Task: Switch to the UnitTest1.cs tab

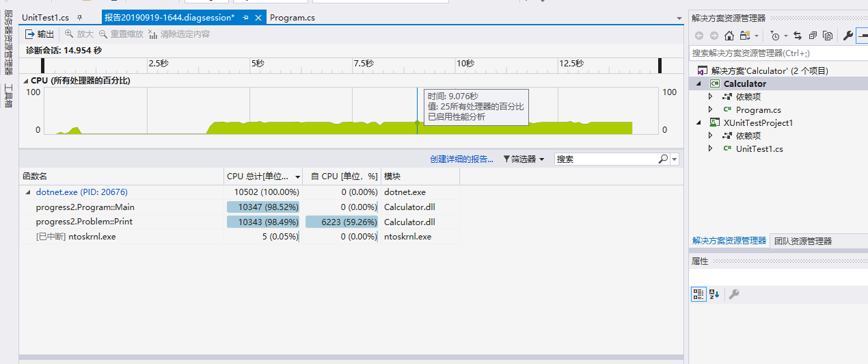Action: 45,18
